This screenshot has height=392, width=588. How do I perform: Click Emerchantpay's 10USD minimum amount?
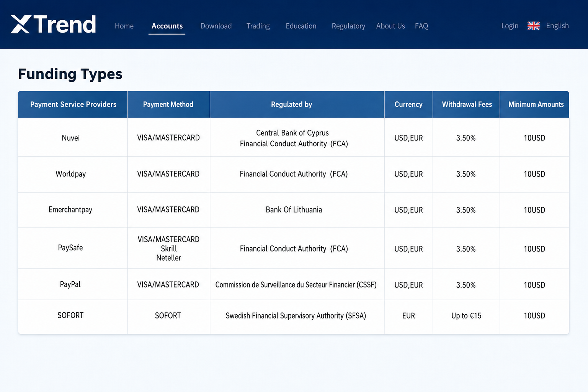pos(534,210)
